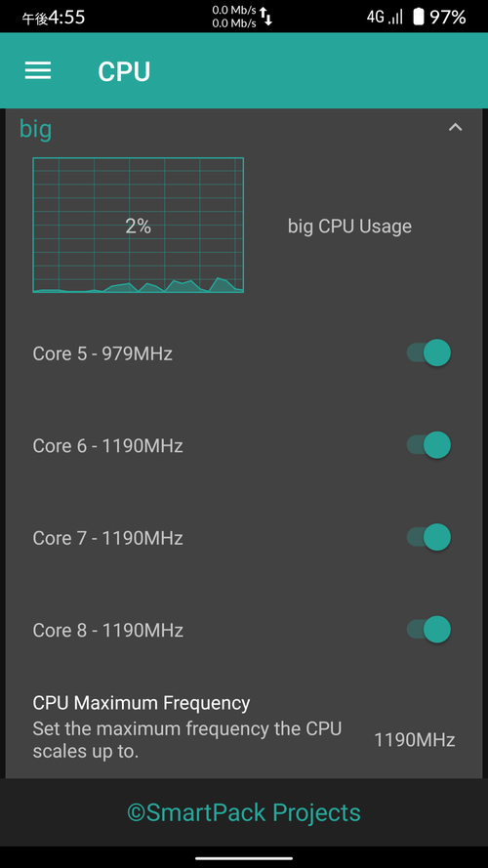This screenshot has height=868, width=488.
Task: Tap the clock in status bar
Action: click(53, 18)
